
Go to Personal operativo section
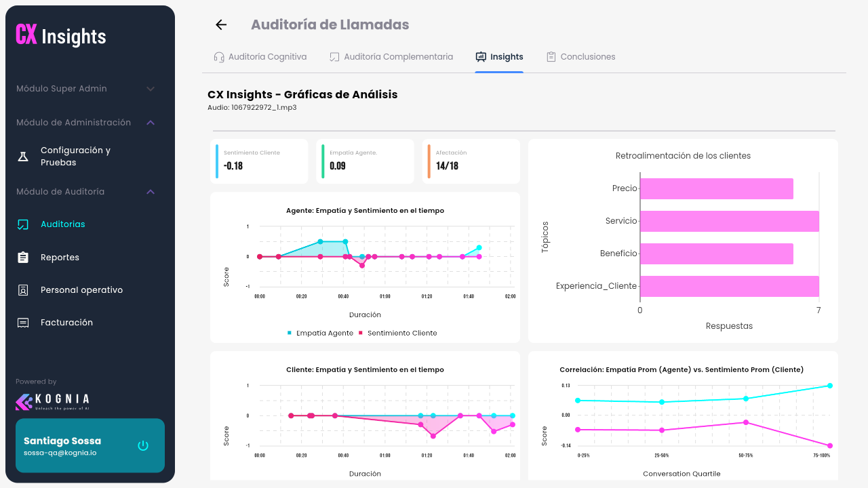90,290
